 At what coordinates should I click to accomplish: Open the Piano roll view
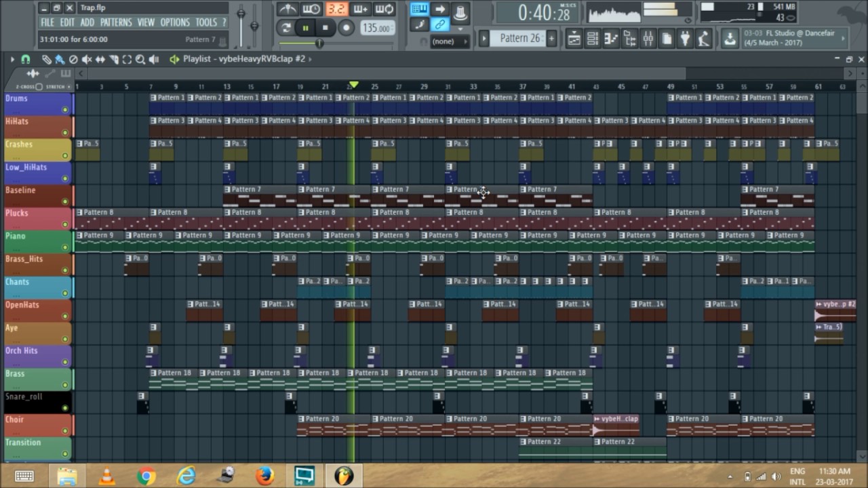(610, 38)
